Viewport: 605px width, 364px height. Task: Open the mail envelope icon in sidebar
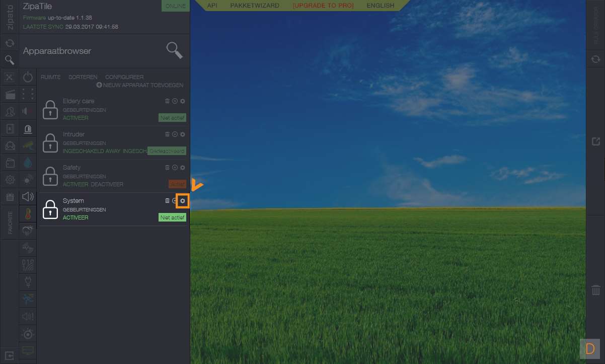[x=10, y=145]
